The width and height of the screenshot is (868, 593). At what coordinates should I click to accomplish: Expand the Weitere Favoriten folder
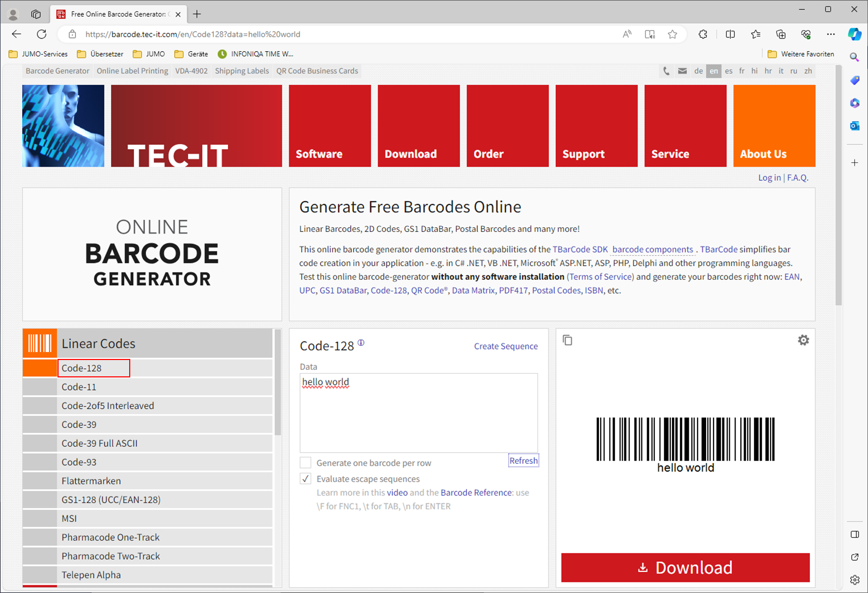[x=801, y=54]
